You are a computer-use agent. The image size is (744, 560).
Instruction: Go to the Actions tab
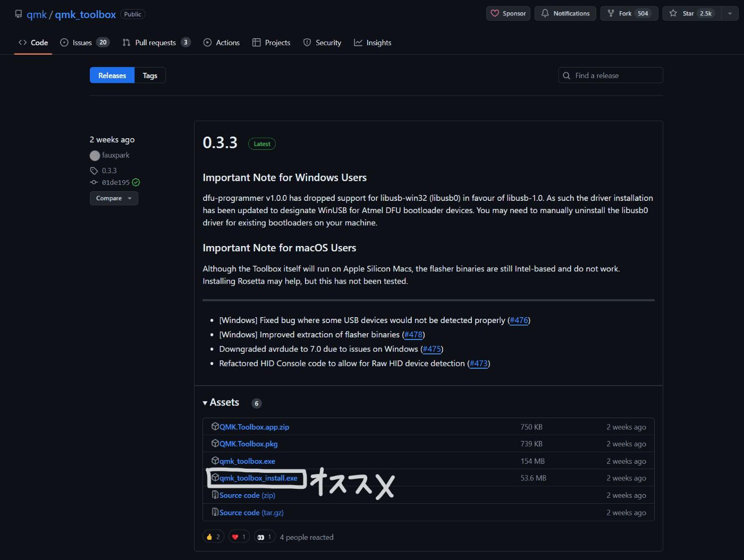[x=222, y=43]
